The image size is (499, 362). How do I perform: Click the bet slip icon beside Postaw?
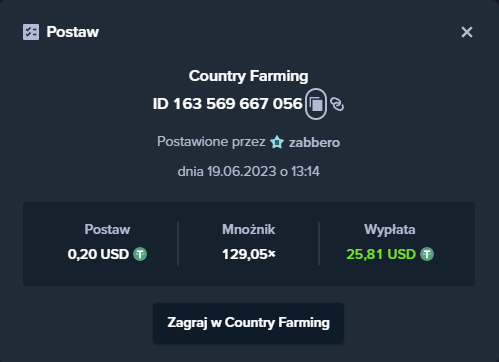[31, 32]
